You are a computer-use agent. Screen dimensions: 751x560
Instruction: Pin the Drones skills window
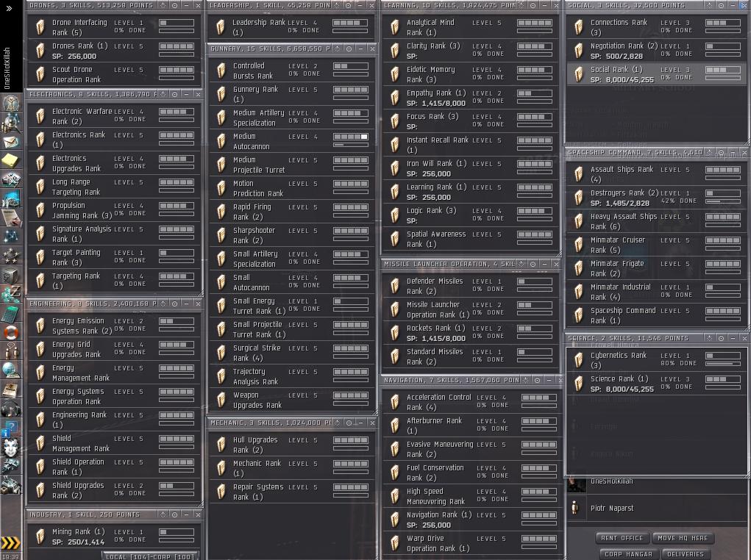pos(163,5)
